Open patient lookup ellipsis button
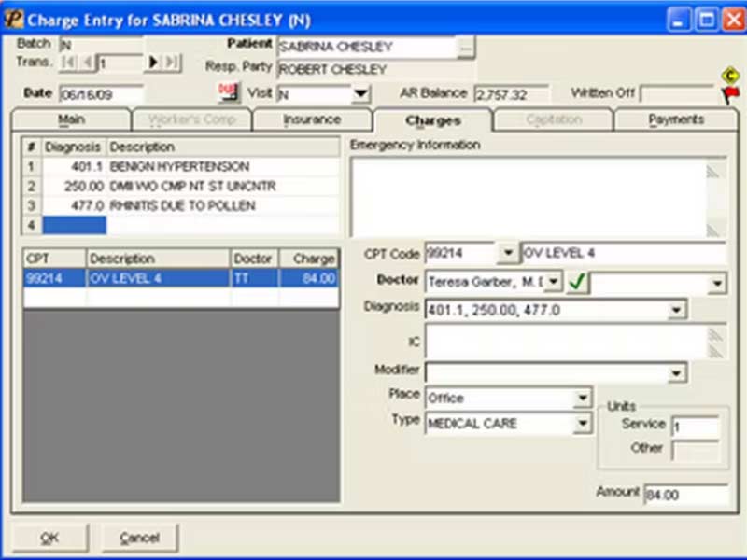 [x=465, y=48]
